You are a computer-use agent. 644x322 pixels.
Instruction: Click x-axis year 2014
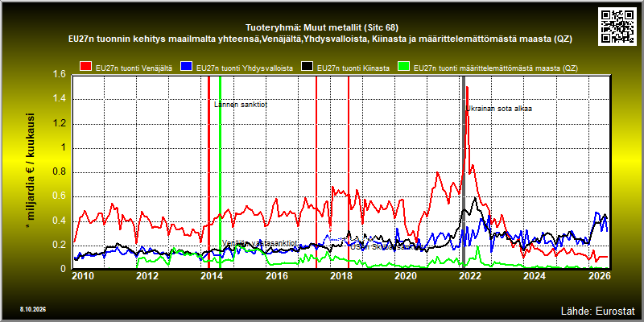[x=212, y=276]
